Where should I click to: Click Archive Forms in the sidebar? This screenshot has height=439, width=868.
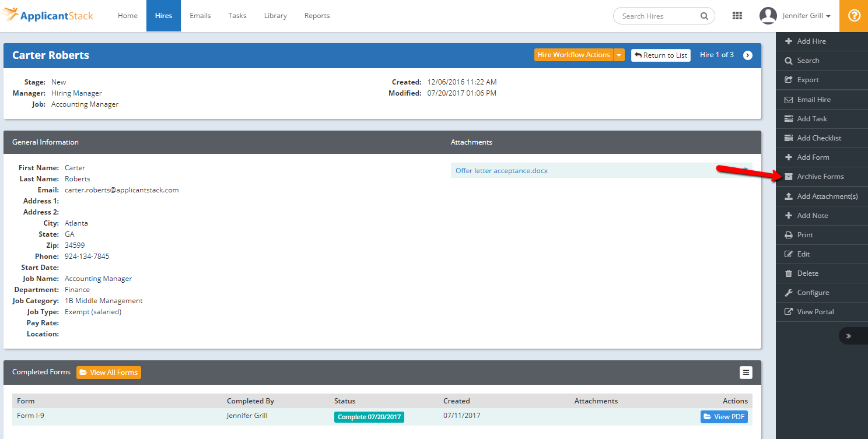tap(820, 177)
